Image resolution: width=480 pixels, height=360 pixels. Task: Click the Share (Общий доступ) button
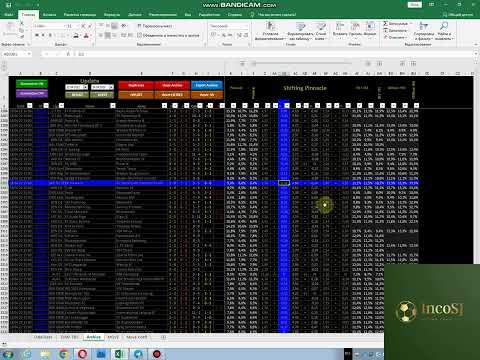[458, 14]
